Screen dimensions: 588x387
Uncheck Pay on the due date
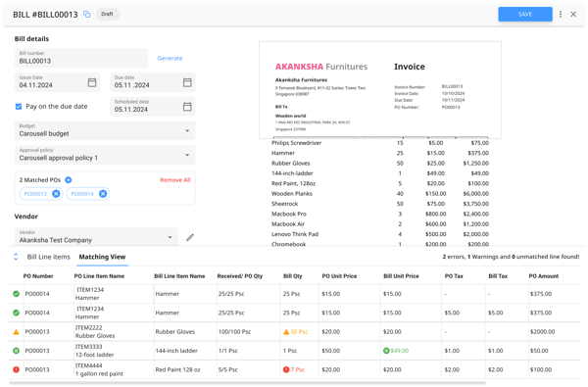[x=19, y=107]
